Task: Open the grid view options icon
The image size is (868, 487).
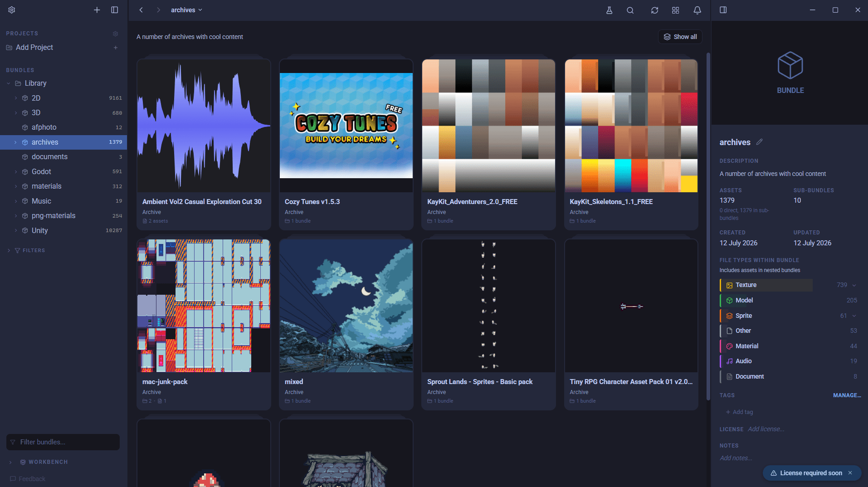Action: click(675, 10)
